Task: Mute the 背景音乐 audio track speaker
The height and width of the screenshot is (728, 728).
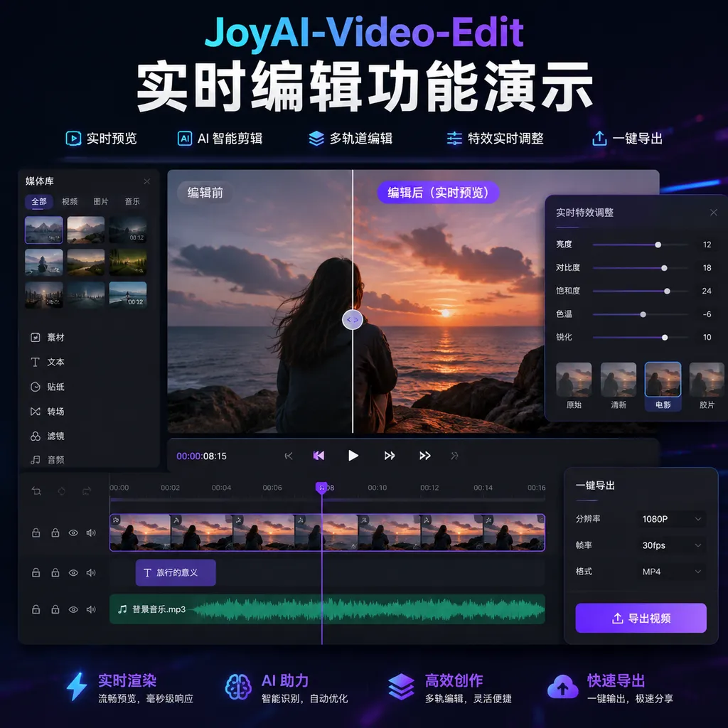Action: (x=91, y=609)
